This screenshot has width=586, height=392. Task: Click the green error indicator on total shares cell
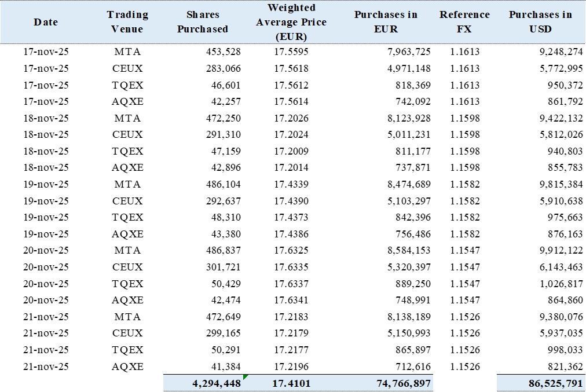246,377
